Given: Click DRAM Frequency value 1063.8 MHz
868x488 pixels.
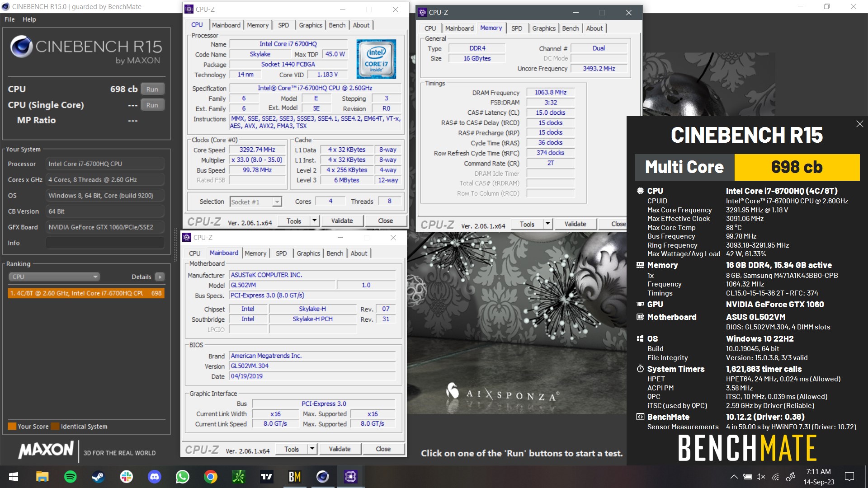Looking at the screenshot, I should 550,92.
